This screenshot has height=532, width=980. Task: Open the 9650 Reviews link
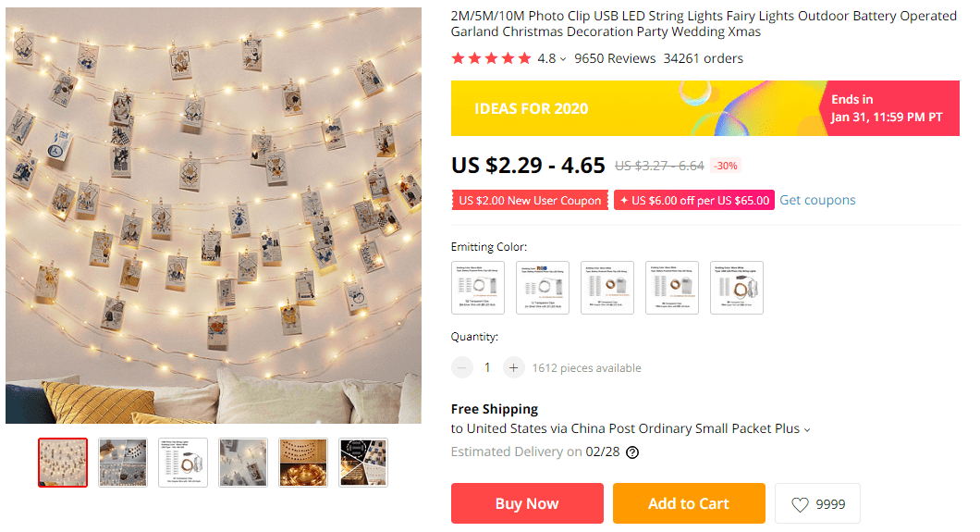(614, 58)
